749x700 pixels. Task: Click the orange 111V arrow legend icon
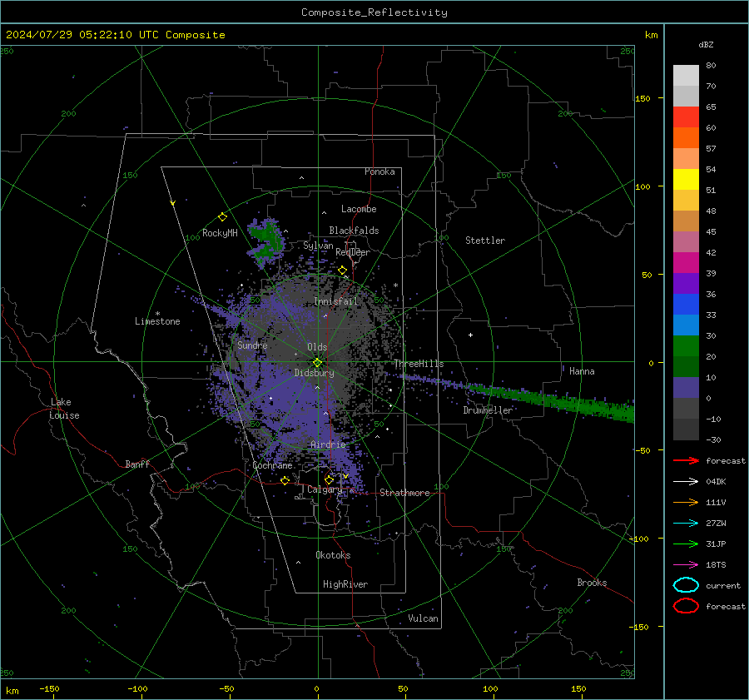pyautogui.click(x=686, y=502)
